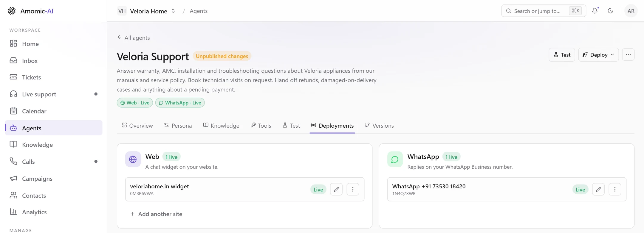Go back to All agents
This screenshot has width=644, height=233.
pos(133,38)
